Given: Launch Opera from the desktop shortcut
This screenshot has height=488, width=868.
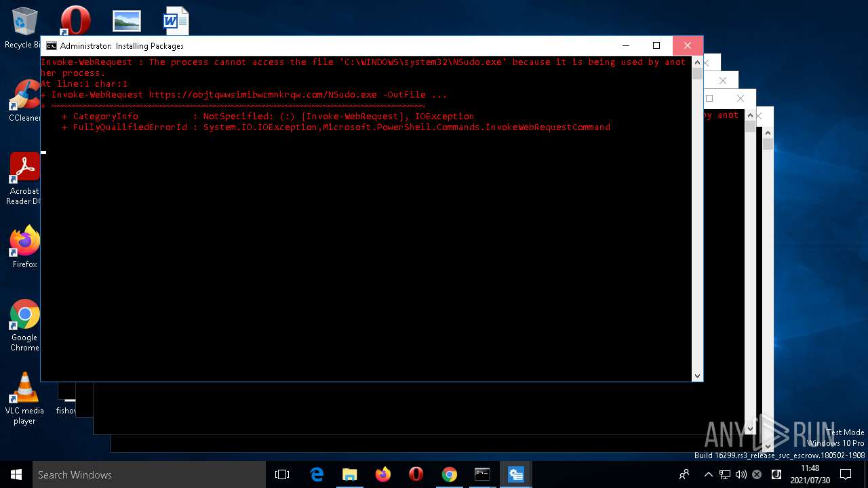Looking at the screenshot, I should coord(75,20).
